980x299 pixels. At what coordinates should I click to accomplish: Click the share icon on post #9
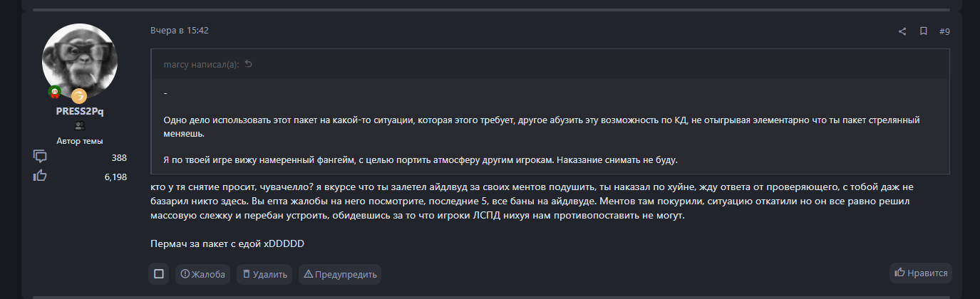(x=902, y=31)
